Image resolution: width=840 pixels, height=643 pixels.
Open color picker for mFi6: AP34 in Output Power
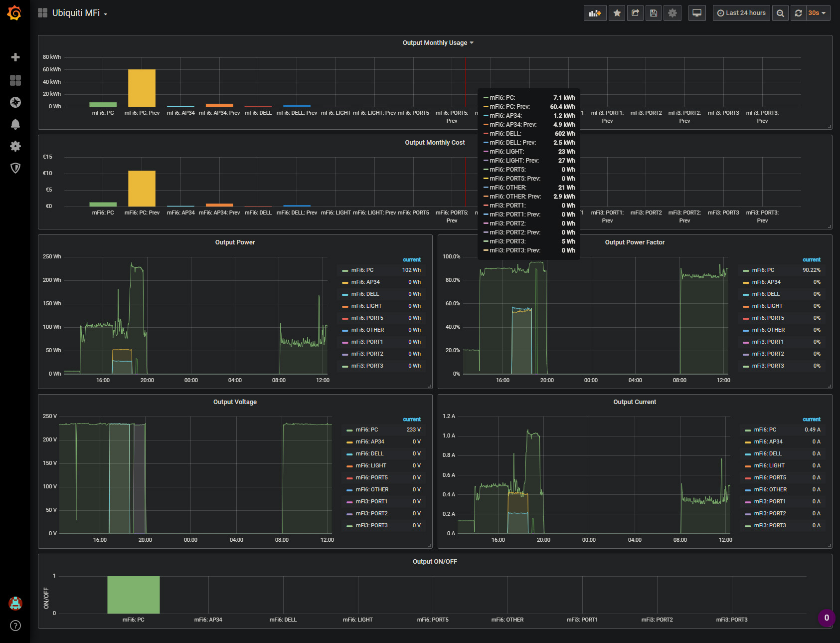[345, 283]
